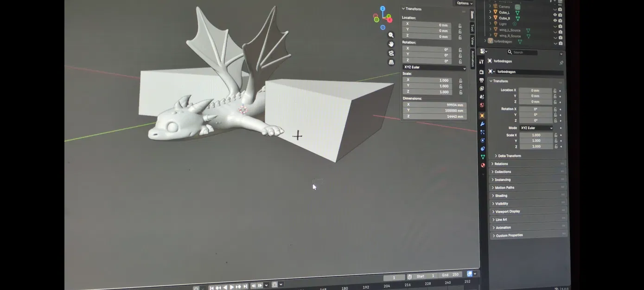Open Mode XYZ Euler dropdown in Properties editor
Viewport: 644px width, 290px height.
tap(536, 128)
